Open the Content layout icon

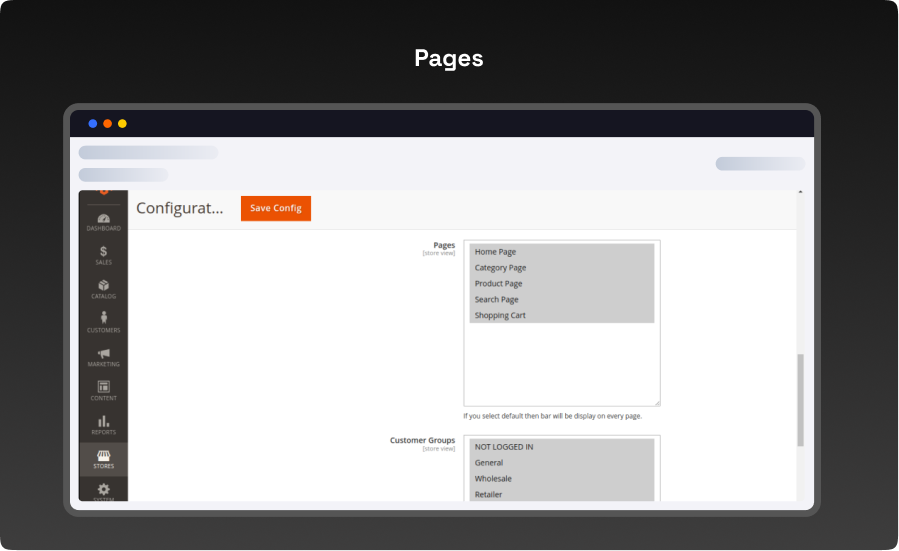point(103,388)
